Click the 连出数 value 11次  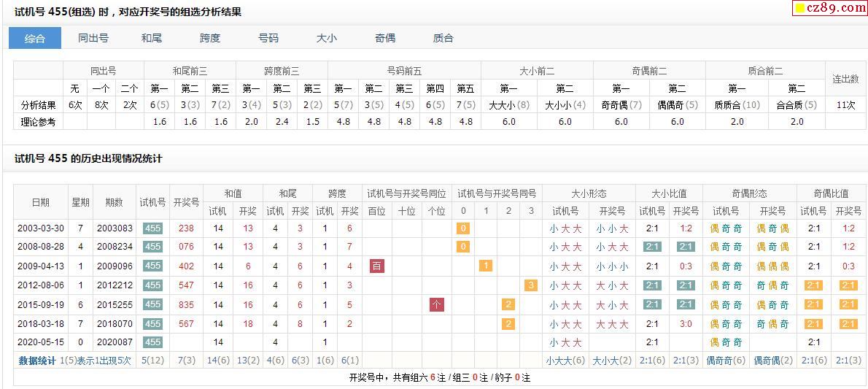(x=846, y=105)
